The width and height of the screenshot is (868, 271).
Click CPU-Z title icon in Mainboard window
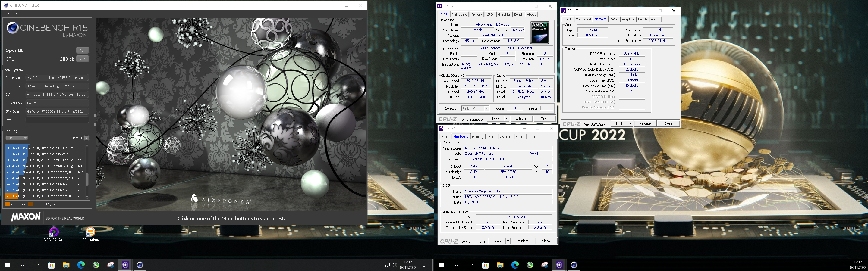point(441,128)
